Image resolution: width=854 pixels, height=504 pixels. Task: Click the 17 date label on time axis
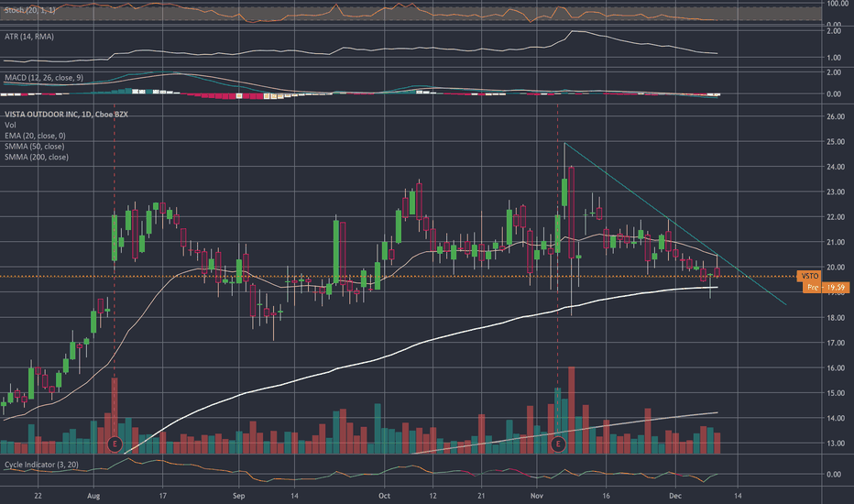pyautogui.click(x=162, y=496)
